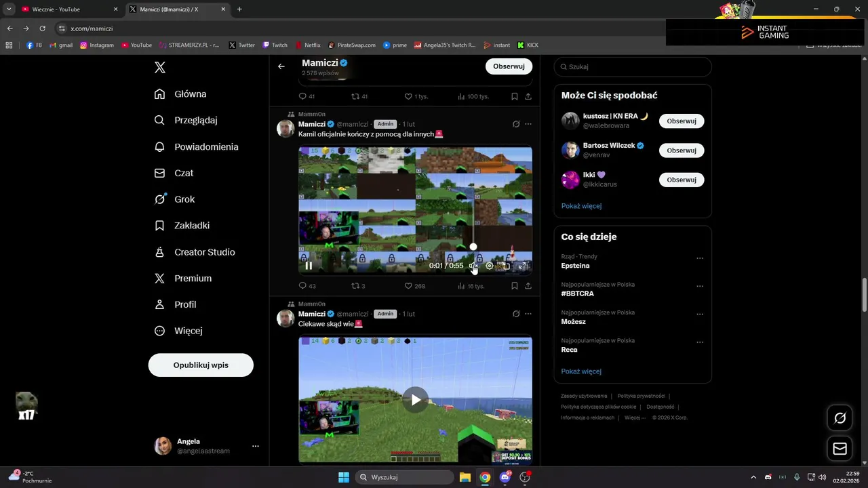Screen dimensions: 868x488
Task: Like the post with 1 tys. likes
Action: (416, 96)
